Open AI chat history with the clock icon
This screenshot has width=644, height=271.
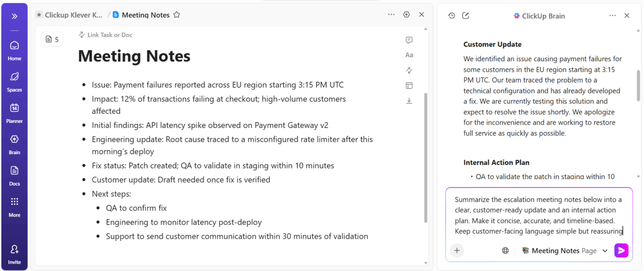(451, 15)
